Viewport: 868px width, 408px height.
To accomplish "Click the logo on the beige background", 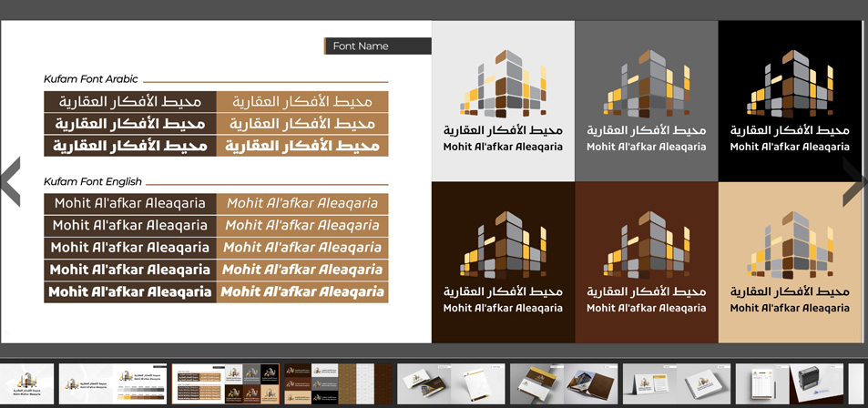I will pyautogui.click(x=790, y=262).
